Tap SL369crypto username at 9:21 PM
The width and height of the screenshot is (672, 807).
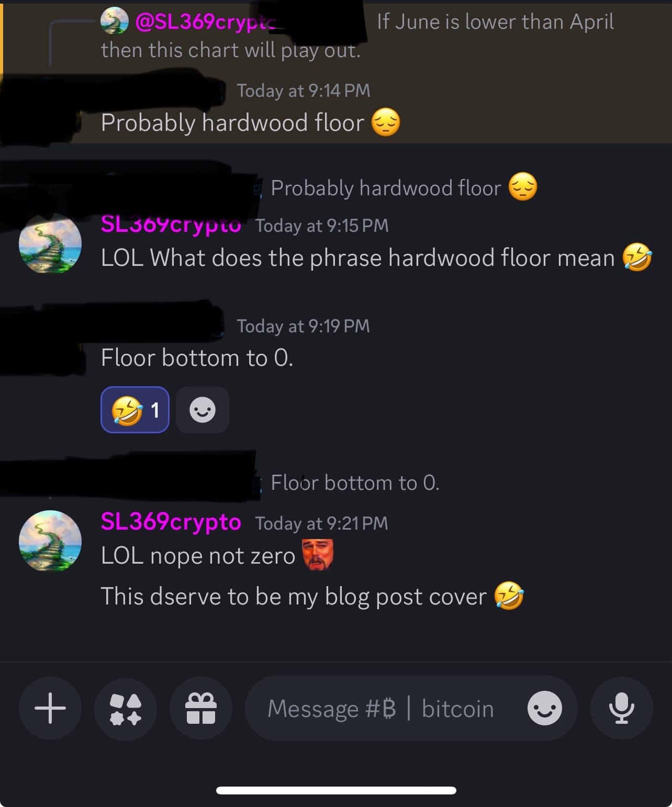[x=171, y=522]
